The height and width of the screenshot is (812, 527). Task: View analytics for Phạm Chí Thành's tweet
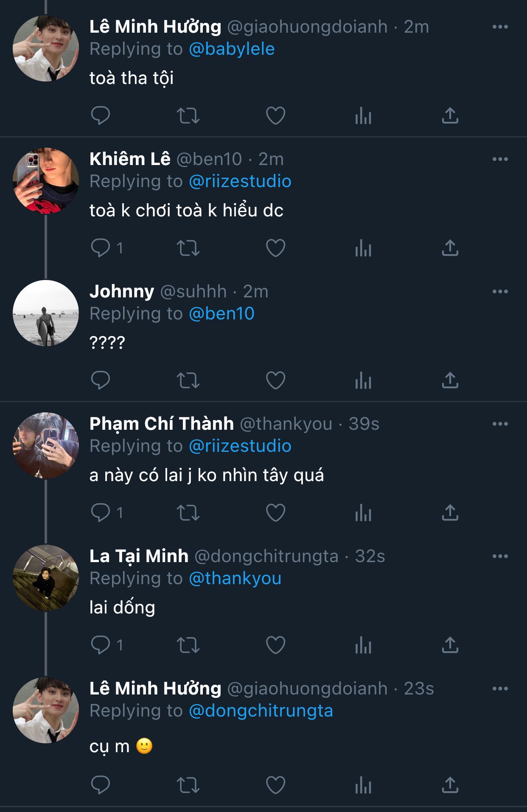click(363, 512)
